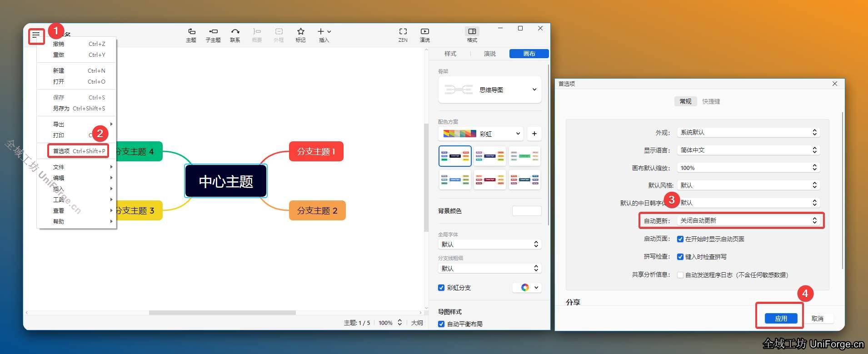This screenshot has width=868, height=354.
Task: Open the 外观 appearance dropdown
Action: (748, 132)
